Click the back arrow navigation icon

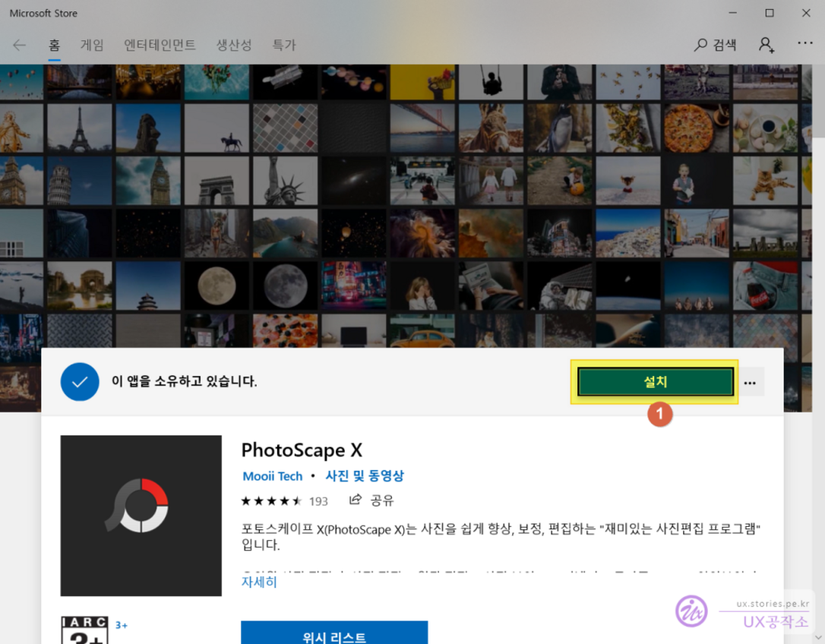[x=20, y=45]
